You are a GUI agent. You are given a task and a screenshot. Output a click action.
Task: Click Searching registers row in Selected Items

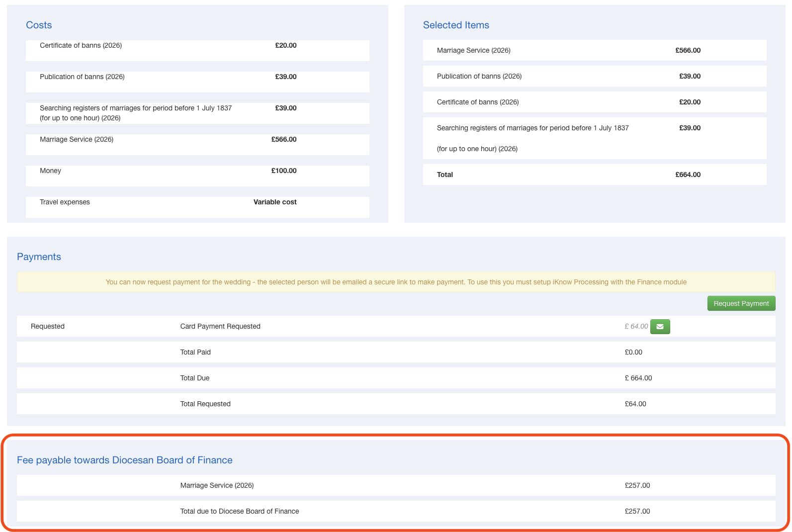click(594, 138)
